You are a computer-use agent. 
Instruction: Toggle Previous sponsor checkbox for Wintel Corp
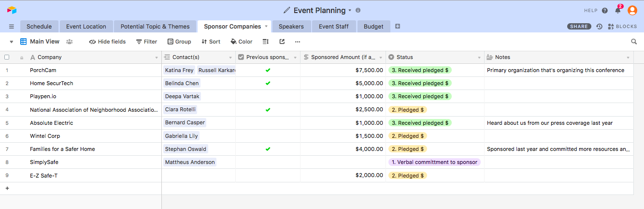[268, 136]
